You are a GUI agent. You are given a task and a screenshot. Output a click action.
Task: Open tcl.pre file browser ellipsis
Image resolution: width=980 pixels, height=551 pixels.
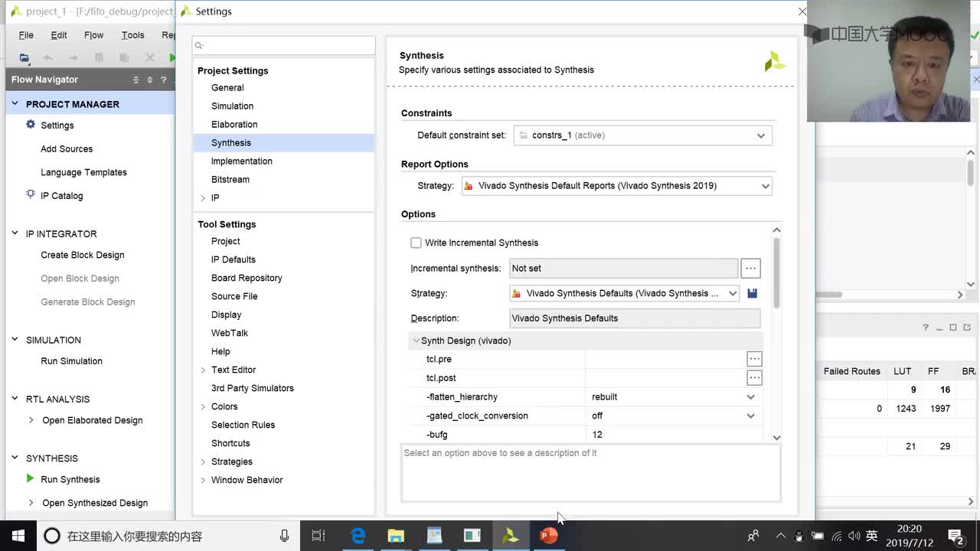[x=754, y=359]
